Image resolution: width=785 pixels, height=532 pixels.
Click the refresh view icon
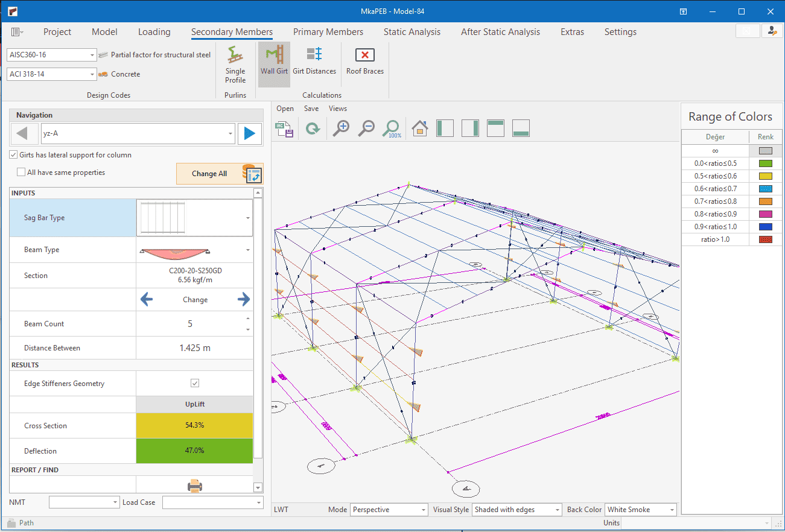[x=313, y=128]
